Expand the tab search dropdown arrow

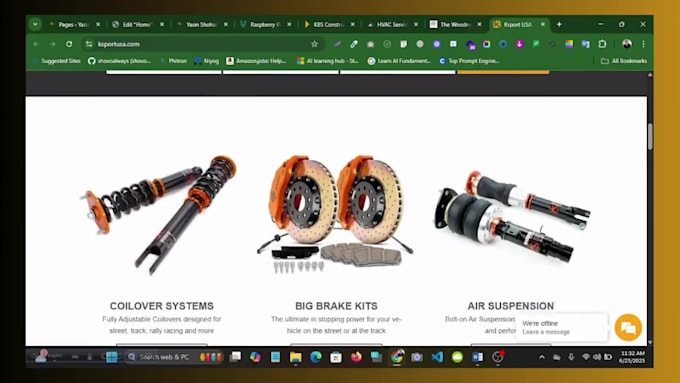35,24
